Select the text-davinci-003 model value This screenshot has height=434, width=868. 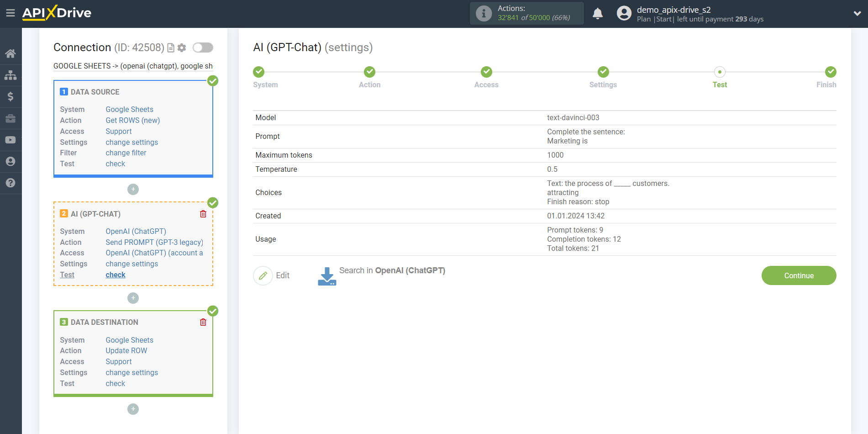point(573,117)
